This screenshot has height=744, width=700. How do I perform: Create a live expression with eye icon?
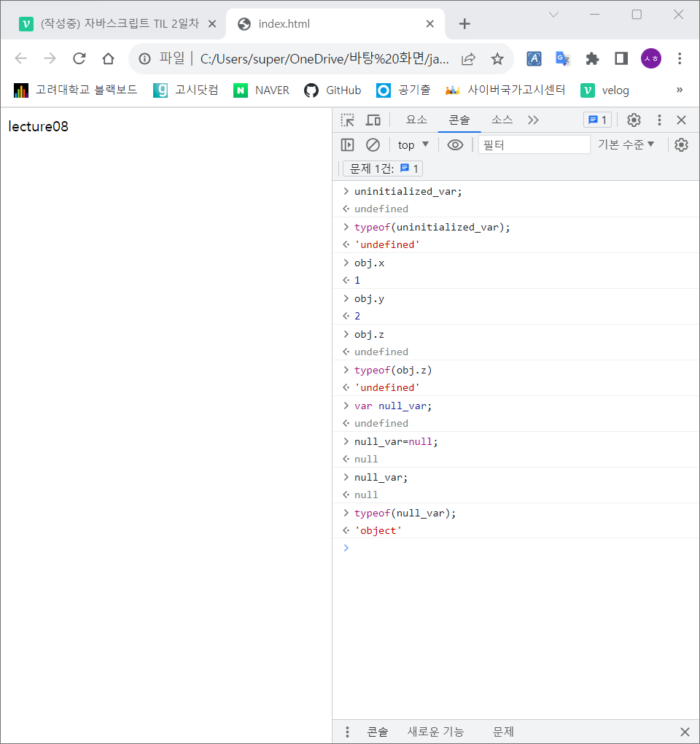point(455,144)
